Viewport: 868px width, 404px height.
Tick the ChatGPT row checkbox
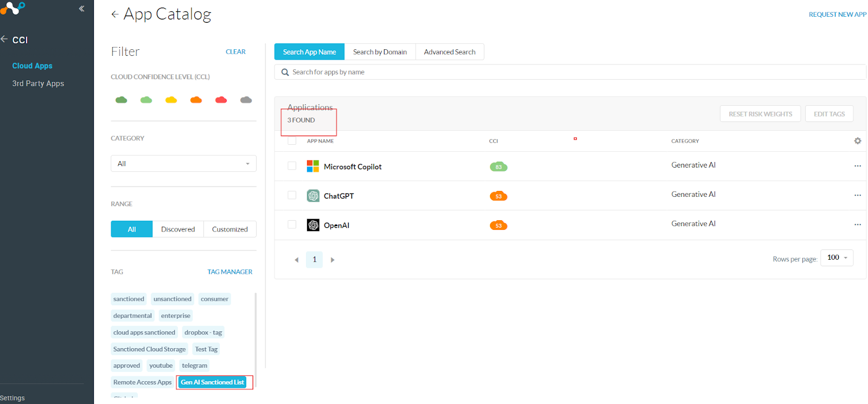[x=292, y=195]
